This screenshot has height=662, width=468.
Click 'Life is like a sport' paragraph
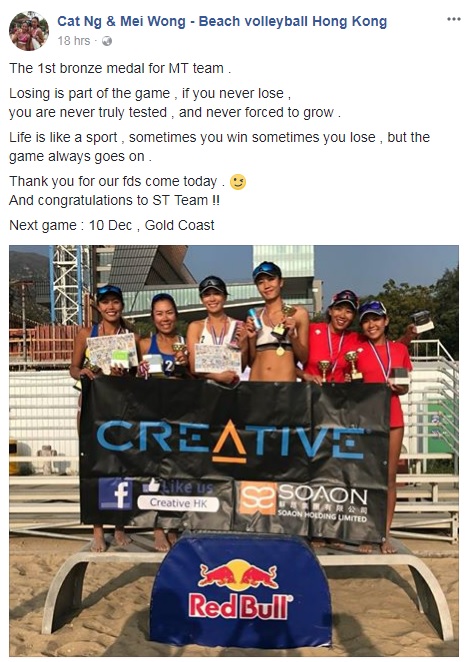(219, 147)
